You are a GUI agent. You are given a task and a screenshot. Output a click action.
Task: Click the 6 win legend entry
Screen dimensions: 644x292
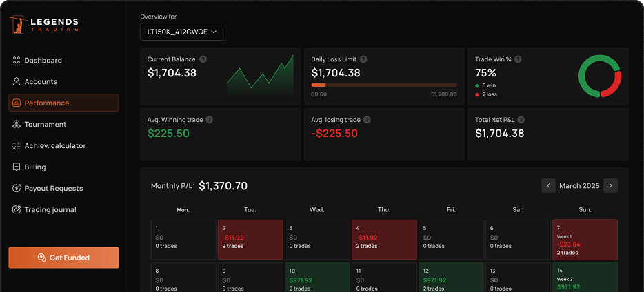click(x=485, y=85)
